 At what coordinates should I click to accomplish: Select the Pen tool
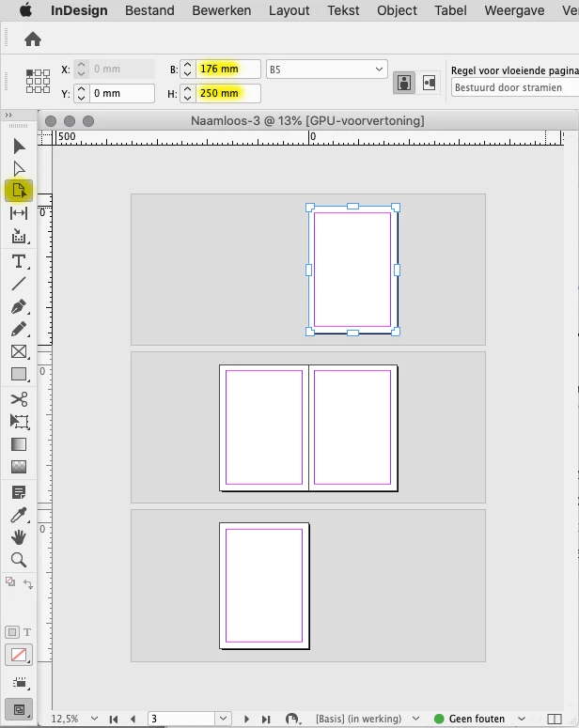(19, 306)
